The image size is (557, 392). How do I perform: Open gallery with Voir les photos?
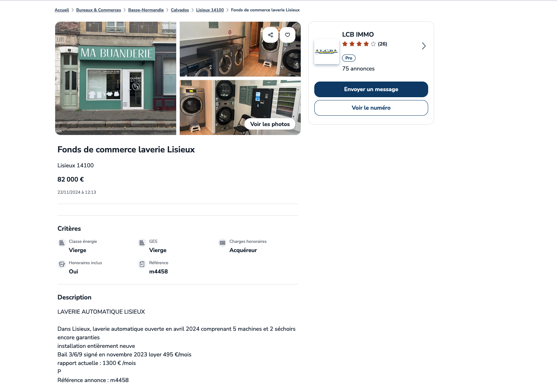pos(270,124)
